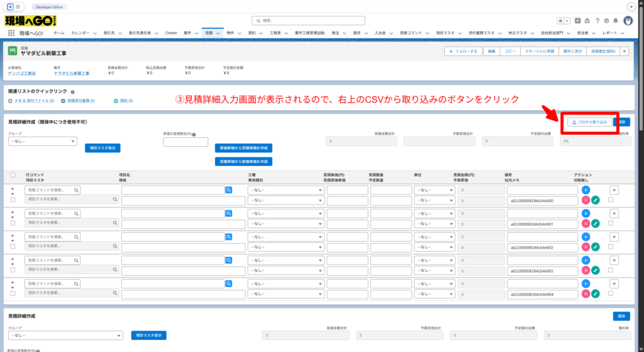
Task: Expand the 工種 dropdown in first row
Action: coord(286,190)
